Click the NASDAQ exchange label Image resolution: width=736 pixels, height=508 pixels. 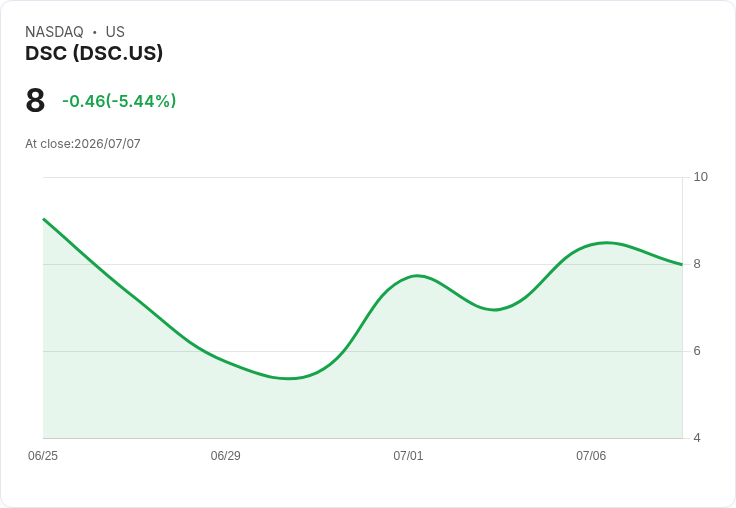point(54,32)
